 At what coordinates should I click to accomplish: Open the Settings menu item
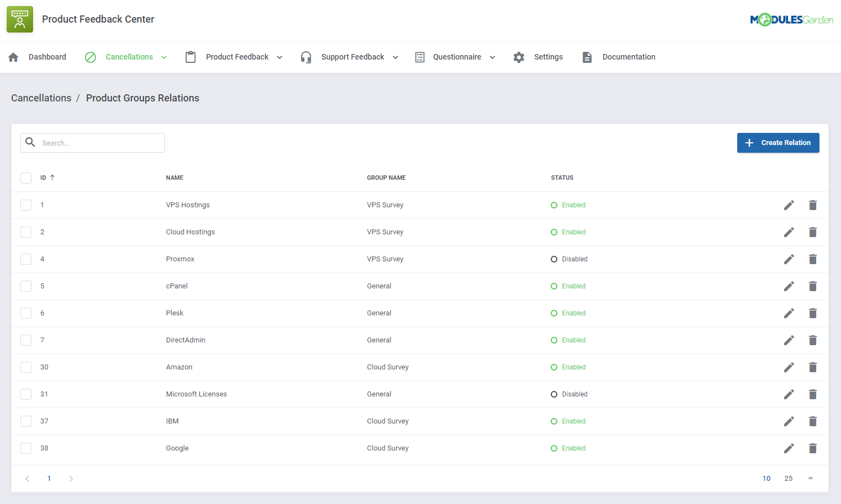pyautogui.click(x=548, y=57)
